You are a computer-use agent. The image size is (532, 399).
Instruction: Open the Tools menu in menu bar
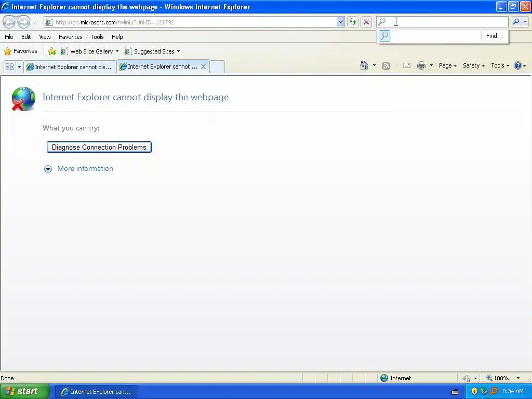pos(97,37)
